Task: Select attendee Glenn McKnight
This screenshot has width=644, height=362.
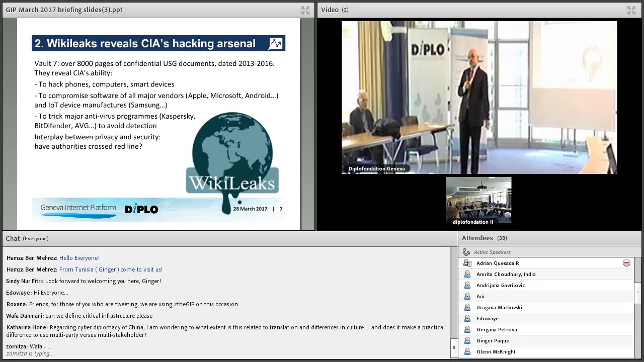Action: (546, 351)
